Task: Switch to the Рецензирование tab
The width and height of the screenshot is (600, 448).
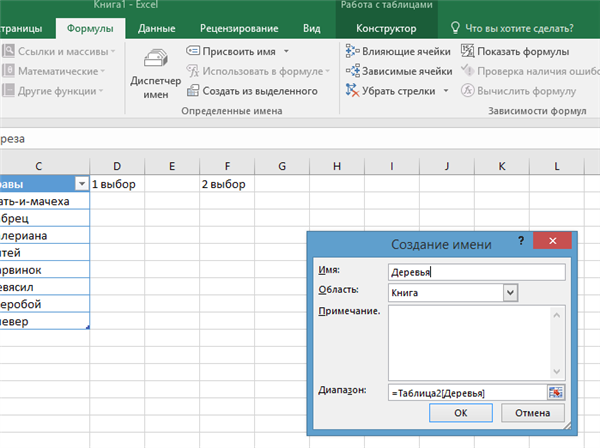Action: point(239,28)
